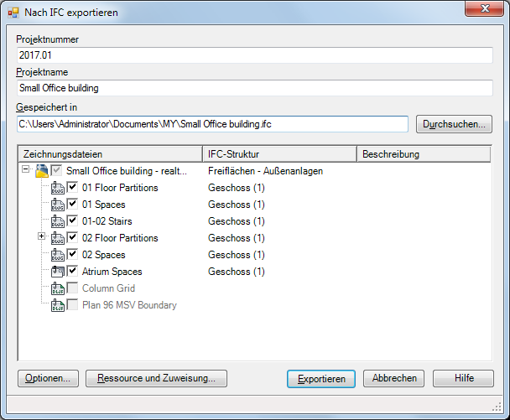
Task: Click the drawing file icon for 01 Spaces
Action: [58, 205]
